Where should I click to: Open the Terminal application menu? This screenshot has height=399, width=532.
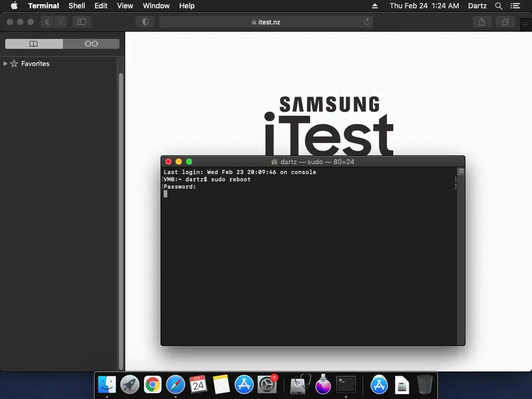point(44,6)
